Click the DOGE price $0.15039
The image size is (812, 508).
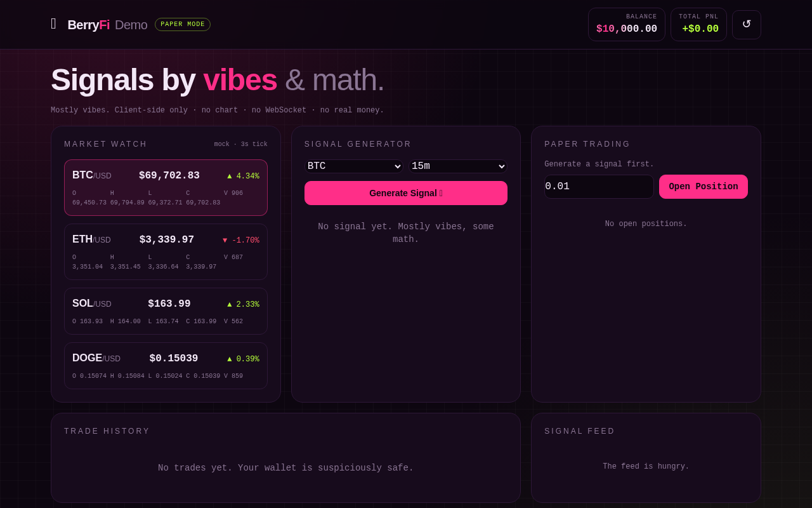(x=174, y=359)
